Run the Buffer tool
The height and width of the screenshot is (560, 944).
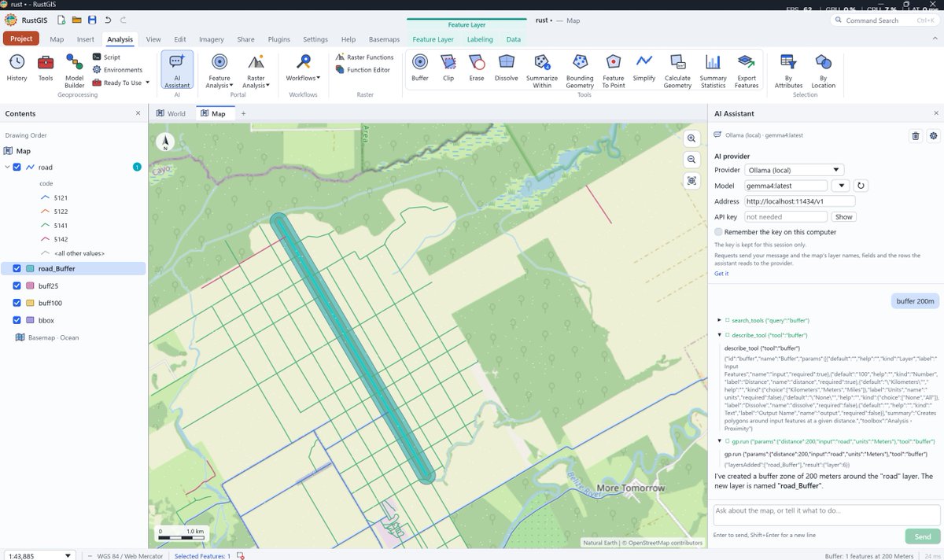click(420, 68)
